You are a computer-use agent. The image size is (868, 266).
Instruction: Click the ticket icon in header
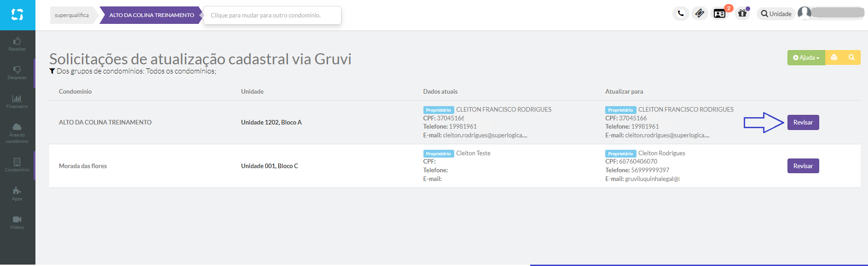click(x=700, y=14)
